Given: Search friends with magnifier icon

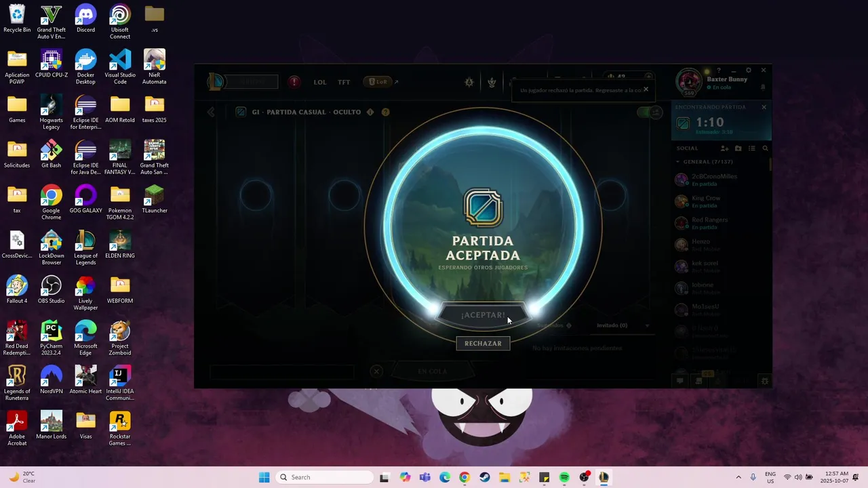Looking at the screenshot, I should [765, 148].
